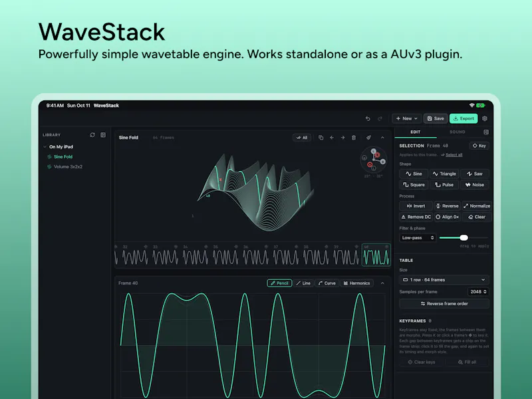Apply the Square shape
The width and height of the screenshot is (532, 399).
(x=414, y=185)
